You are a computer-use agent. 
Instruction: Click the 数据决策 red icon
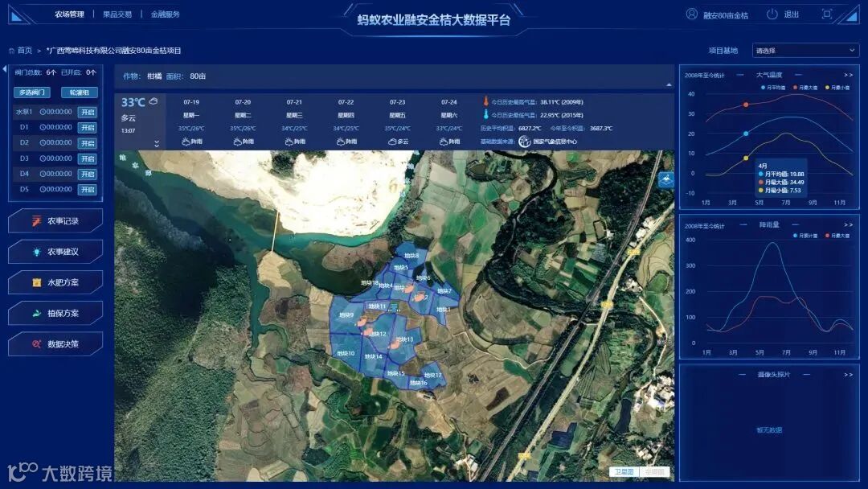pyautogui.click(x=36, y=344)
